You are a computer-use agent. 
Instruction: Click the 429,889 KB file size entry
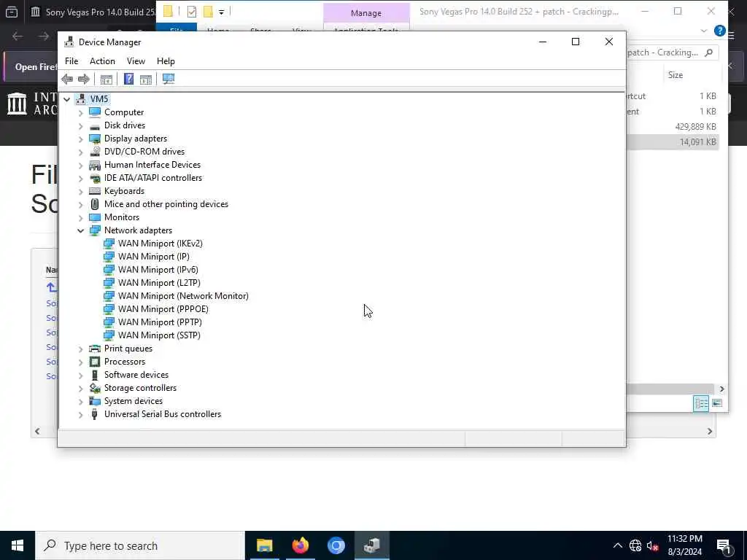coord(695,127)
